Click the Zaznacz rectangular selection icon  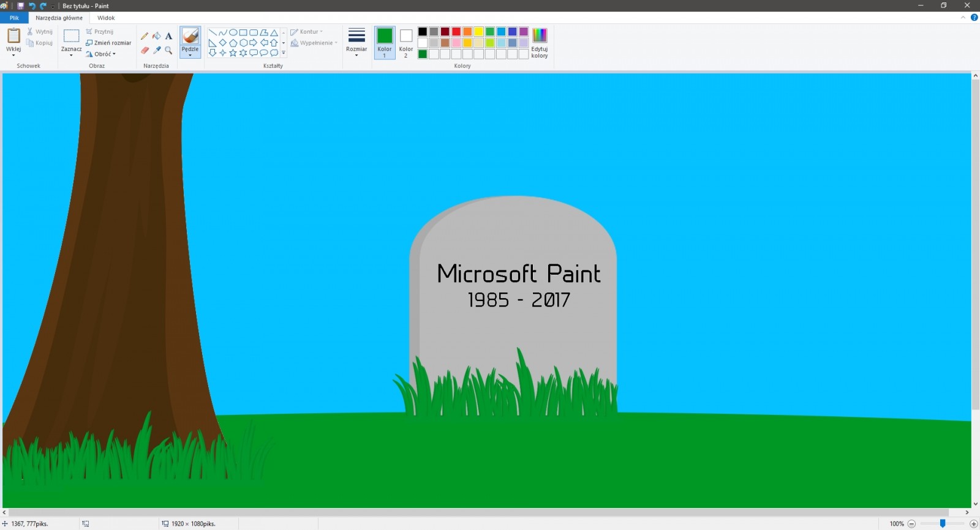(71, 36)
